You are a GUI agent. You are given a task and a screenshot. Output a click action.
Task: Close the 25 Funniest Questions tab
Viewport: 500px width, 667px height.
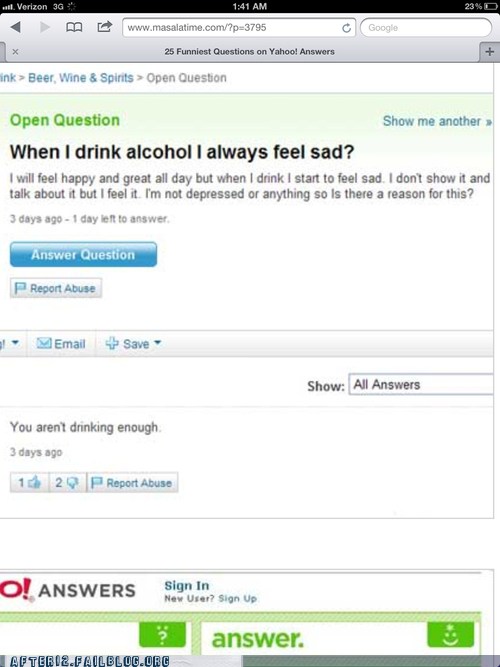15,51
